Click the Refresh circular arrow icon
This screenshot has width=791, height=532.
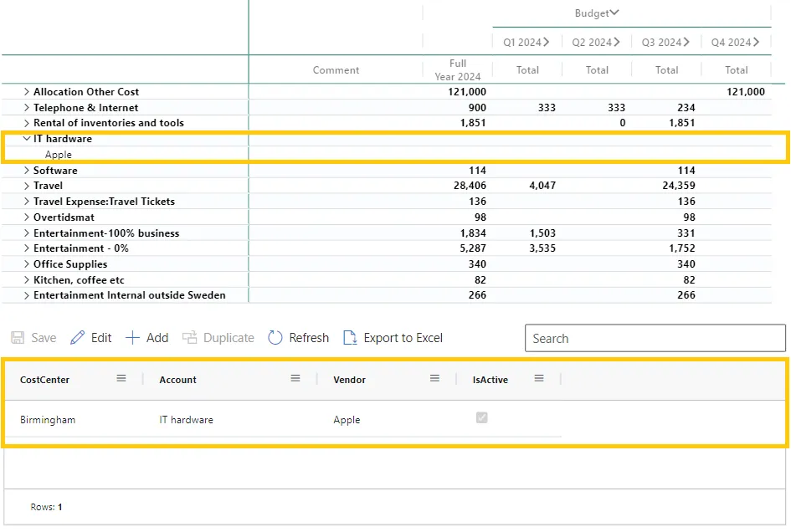pos(275,338)
